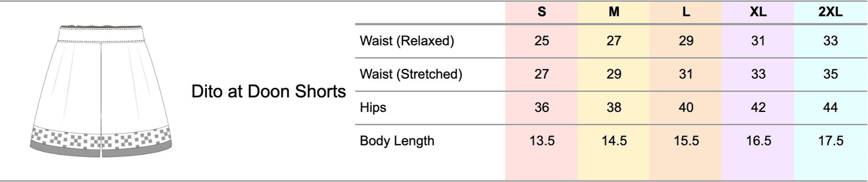Click the Dito at Doon Shorts title
Viewport: 868px width, 182px height.
click(x=269, y=91)
